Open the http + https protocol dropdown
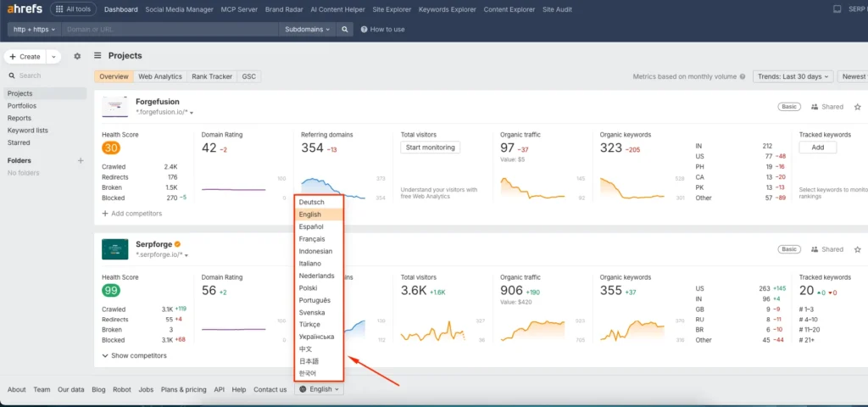 [x=34, y=29]
